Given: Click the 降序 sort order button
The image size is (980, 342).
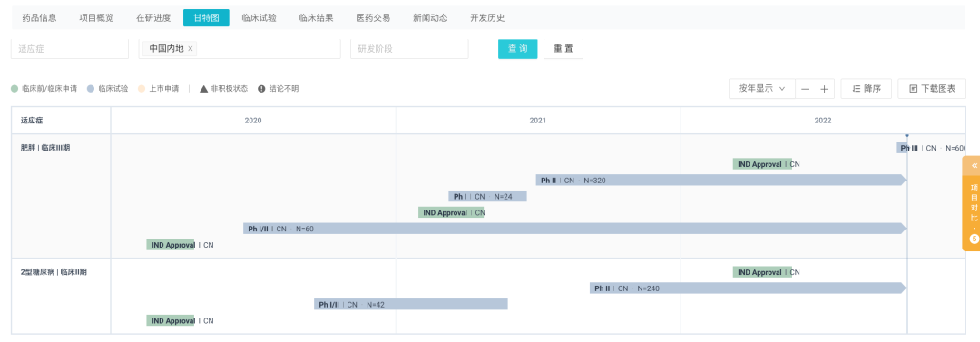Looking at the screenshot, I should pos(867,89).
